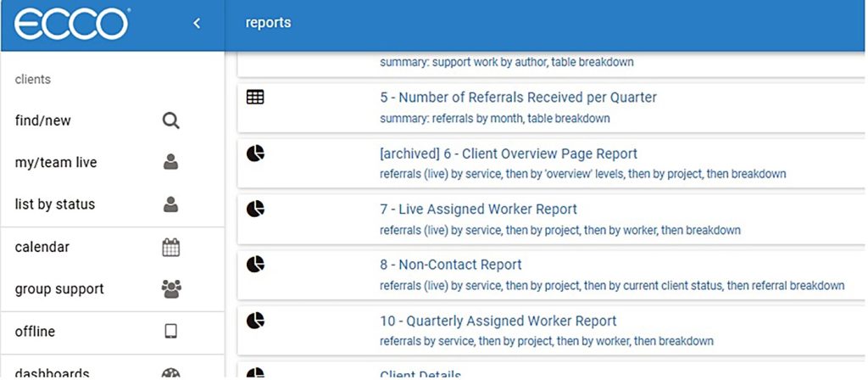Click pie chart icon for archived report 6
The image size is (868, 380).
(x=255, y=154)
